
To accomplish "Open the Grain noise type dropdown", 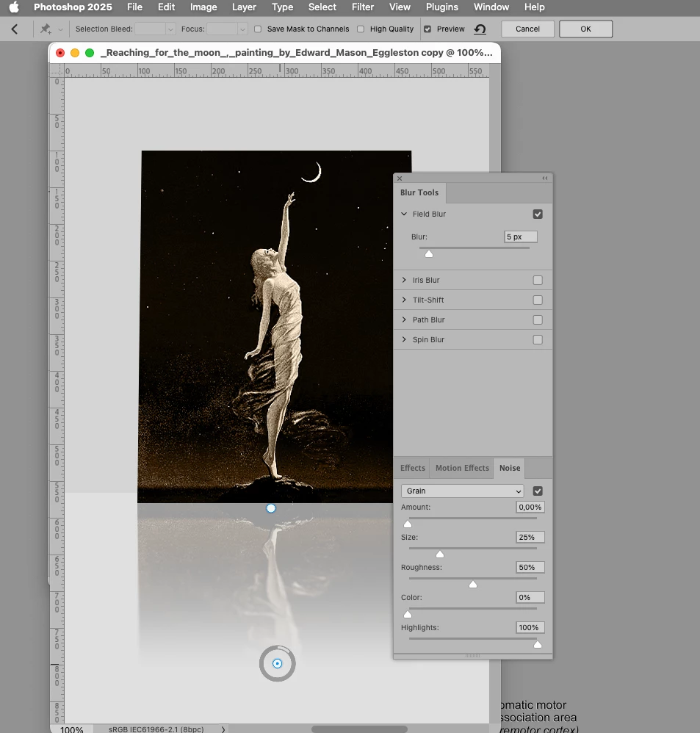I will tap(463, 491).
